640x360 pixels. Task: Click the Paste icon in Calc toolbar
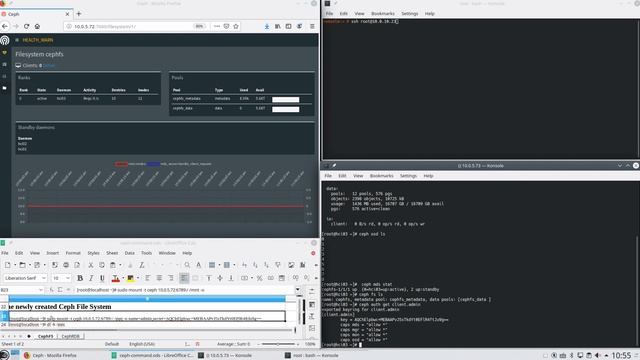[113, 265]
